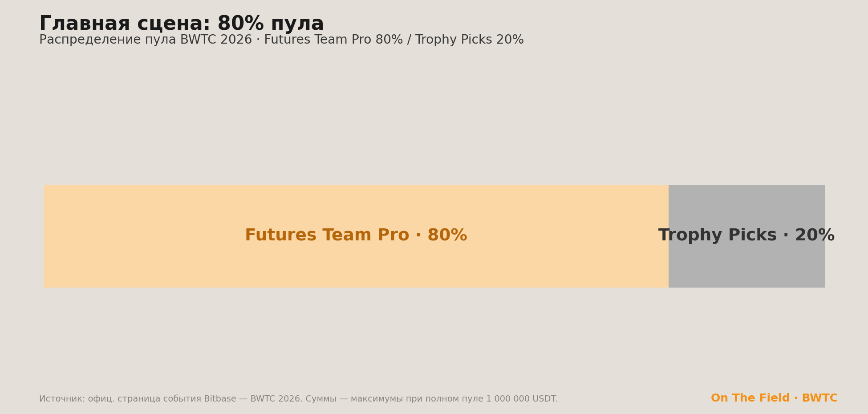Click "Trophy Picks 20%" in the subtitle
Screen dimensions: 868x414
click(470, 40)
